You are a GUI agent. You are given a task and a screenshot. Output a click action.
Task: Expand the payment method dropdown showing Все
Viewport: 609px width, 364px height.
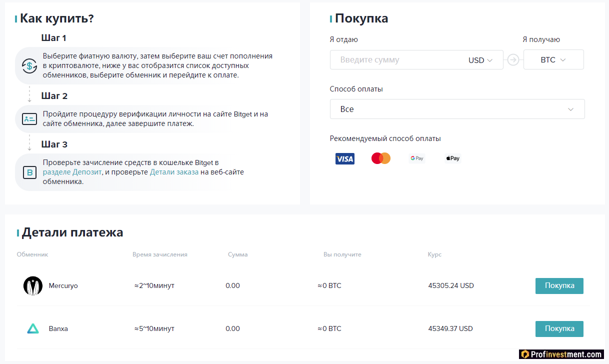click(x=457, y=109)
